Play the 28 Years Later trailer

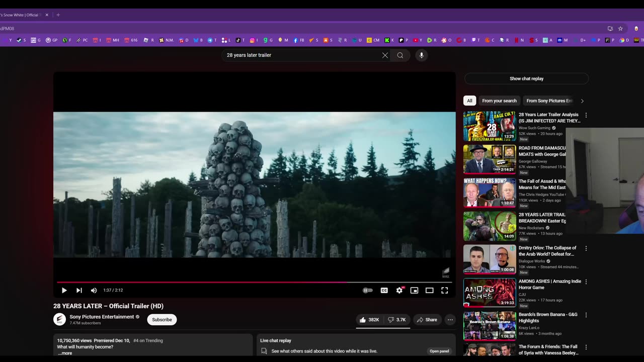pos(64,290)
